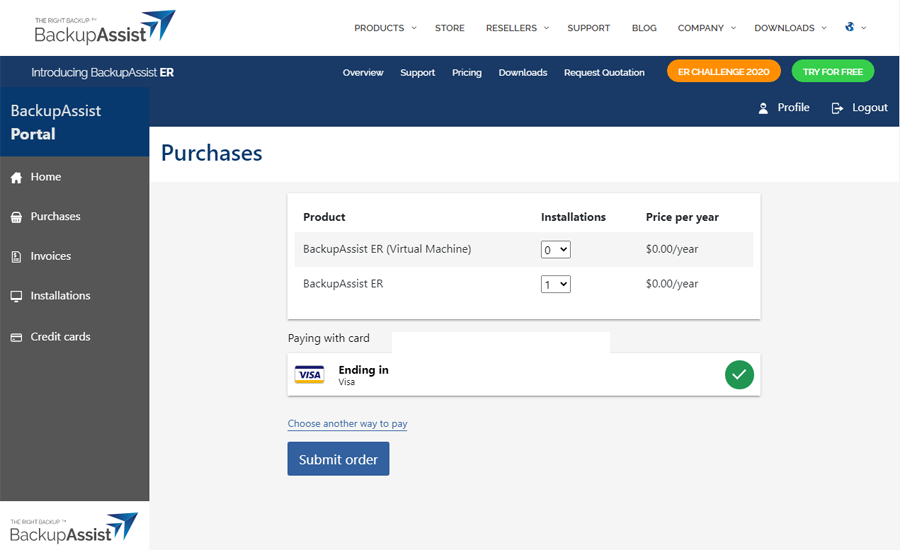Click the Purchases basket icon in sidebar
900x550 pixels.
click(x=16, y=217)
